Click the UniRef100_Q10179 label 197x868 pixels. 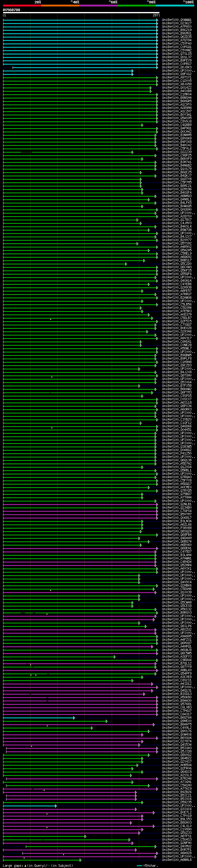(176, 169)
